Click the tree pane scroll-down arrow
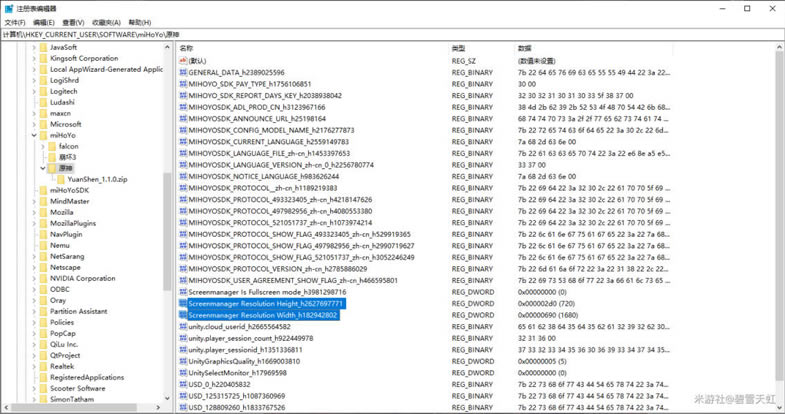The height and width of the screenshot is (414, 785). (x=167, y=399)
